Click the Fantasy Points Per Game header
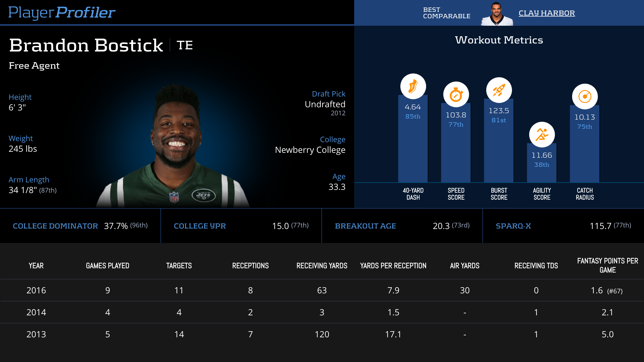The height and width of the screenshot is (362, 644). point(608,265)
